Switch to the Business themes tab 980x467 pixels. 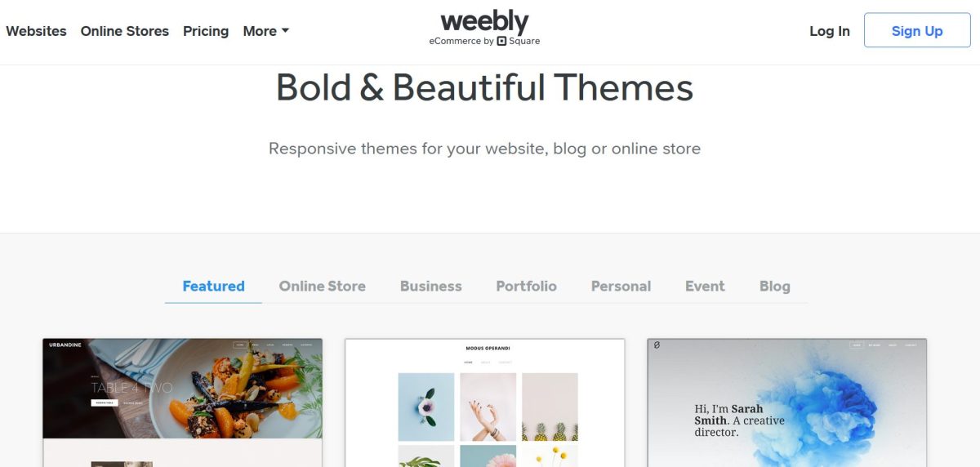click(x=430, y=286)
